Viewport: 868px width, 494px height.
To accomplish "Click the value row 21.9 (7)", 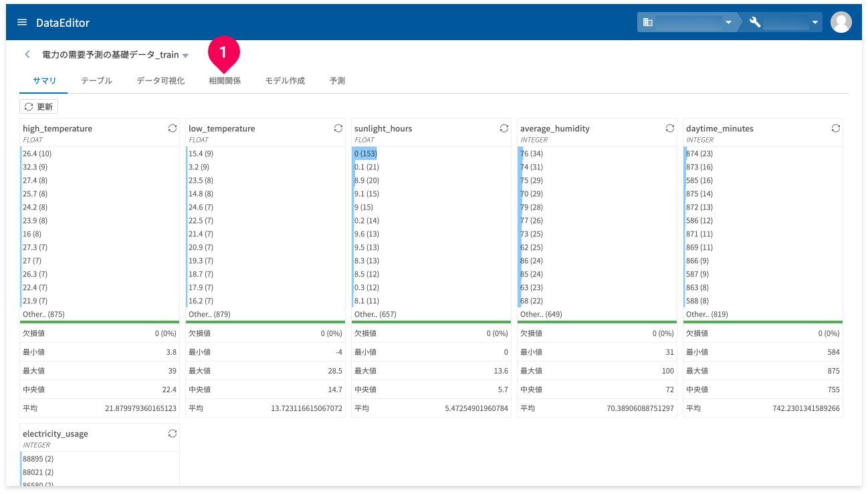I will [x=100, y=301].
